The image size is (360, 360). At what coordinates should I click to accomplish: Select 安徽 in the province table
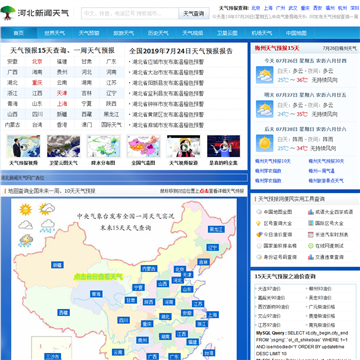[12, 62]
